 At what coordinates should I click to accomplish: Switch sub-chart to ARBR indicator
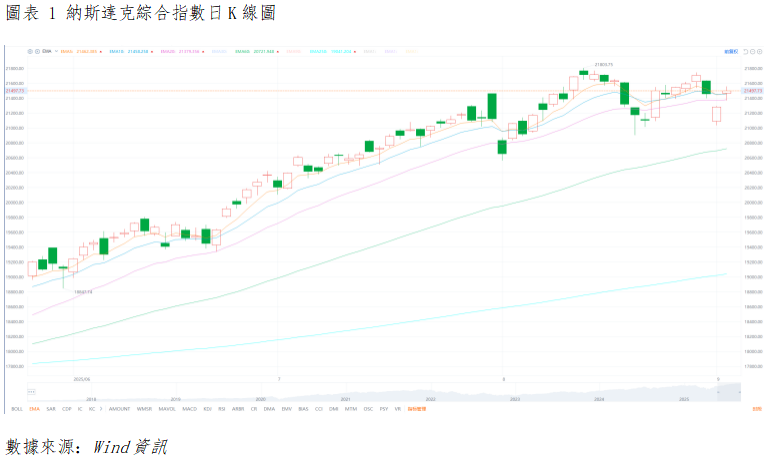[x=238, y=409]
